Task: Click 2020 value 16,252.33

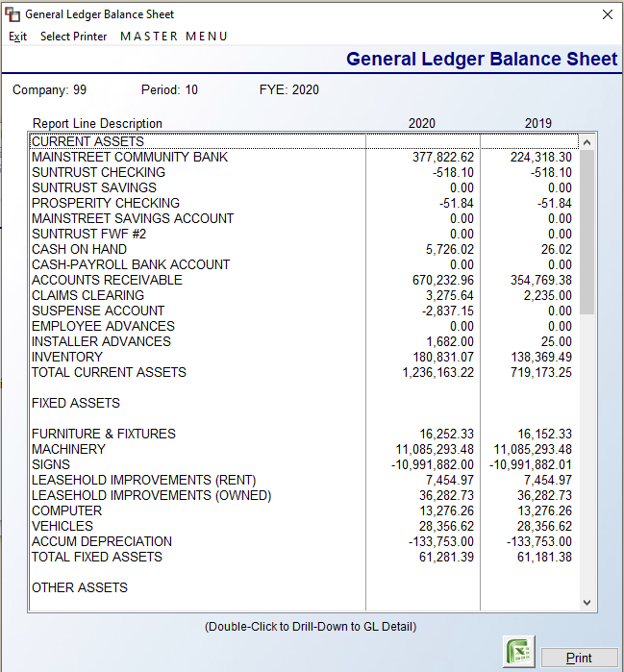Action: pos(446,435)
